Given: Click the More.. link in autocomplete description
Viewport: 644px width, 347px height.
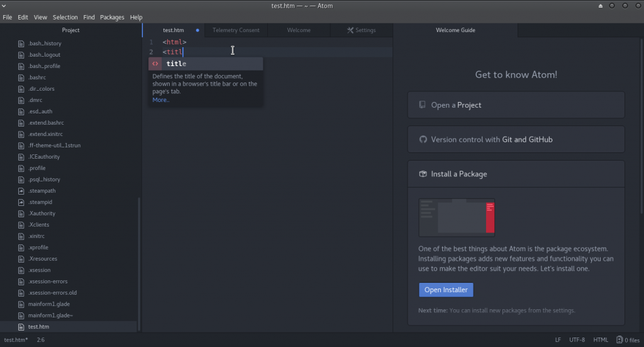Looking at the screenshot, I should click(x=161, y=100).
